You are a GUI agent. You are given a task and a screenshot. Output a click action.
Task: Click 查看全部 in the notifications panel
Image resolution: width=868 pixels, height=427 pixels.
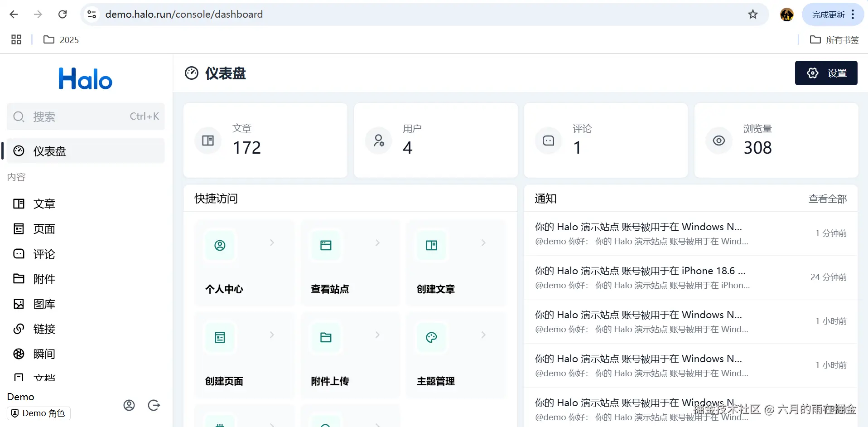[828, 199]
